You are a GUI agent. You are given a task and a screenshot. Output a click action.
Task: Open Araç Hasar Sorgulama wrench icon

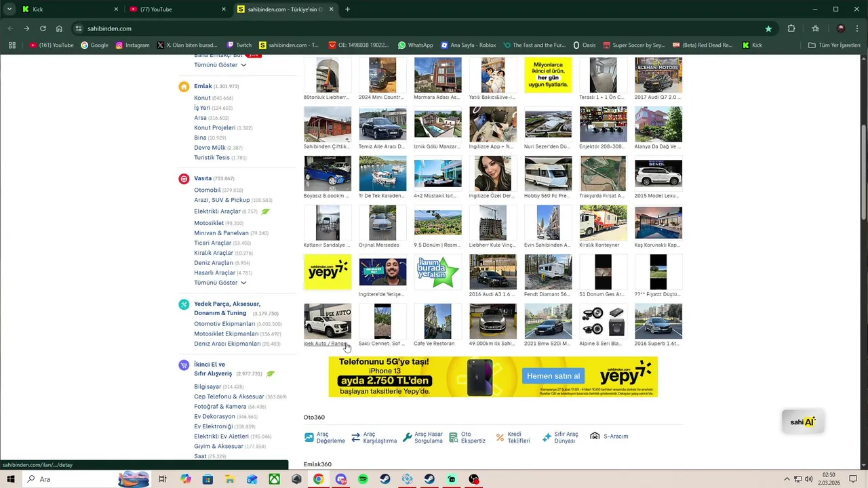pyautogui.click(x=407, y=438)
